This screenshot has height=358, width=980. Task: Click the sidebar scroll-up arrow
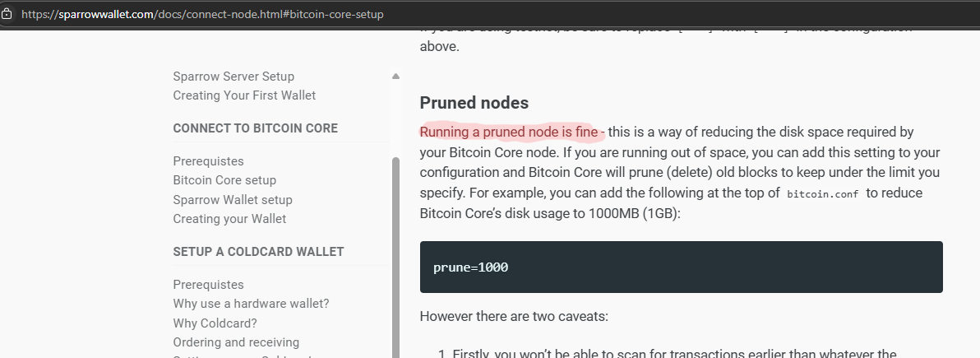click(395, 77)
